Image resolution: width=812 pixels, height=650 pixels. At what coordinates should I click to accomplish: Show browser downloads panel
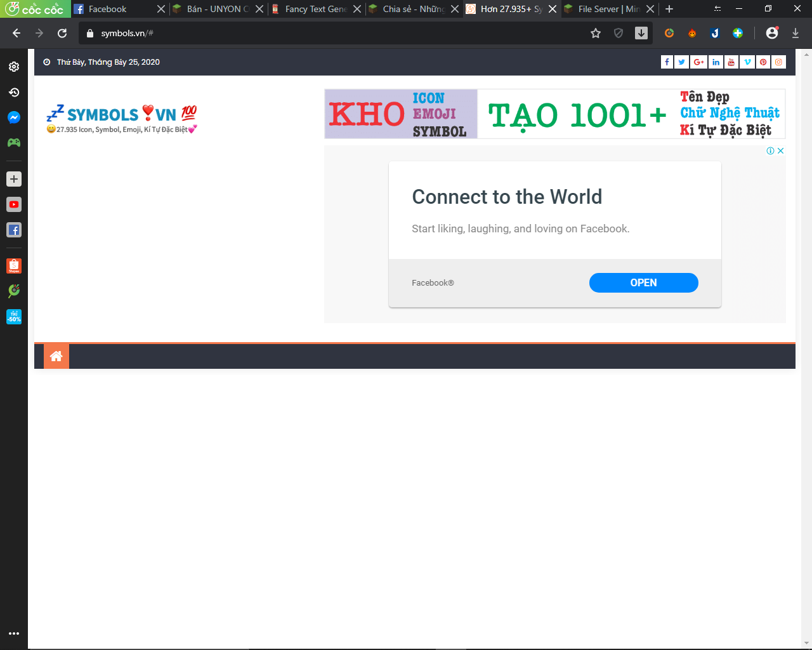click(796, 33)
